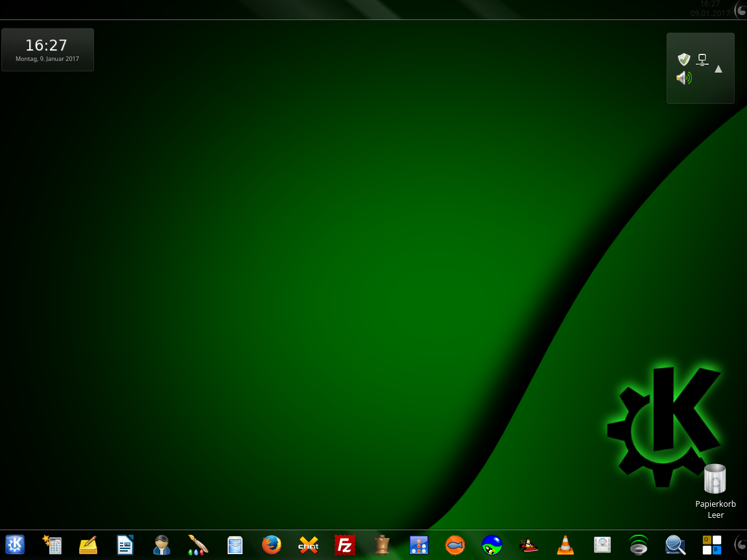The width and height of the screenshot is (747, 560).
Task: Launch SuperTuxKart racing game
Action: click(x=528, y=544)
